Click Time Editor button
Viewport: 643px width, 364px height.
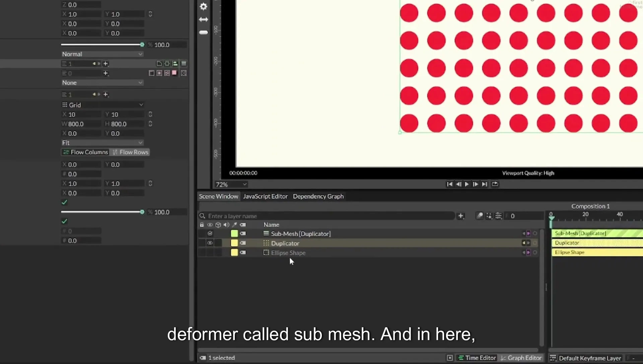point(477,358)
